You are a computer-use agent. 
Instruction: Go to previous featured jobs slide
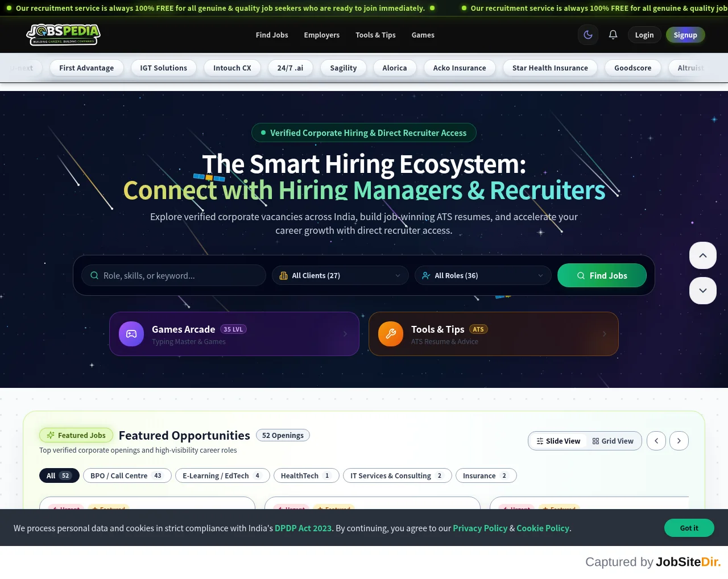(x=656, y=441)
